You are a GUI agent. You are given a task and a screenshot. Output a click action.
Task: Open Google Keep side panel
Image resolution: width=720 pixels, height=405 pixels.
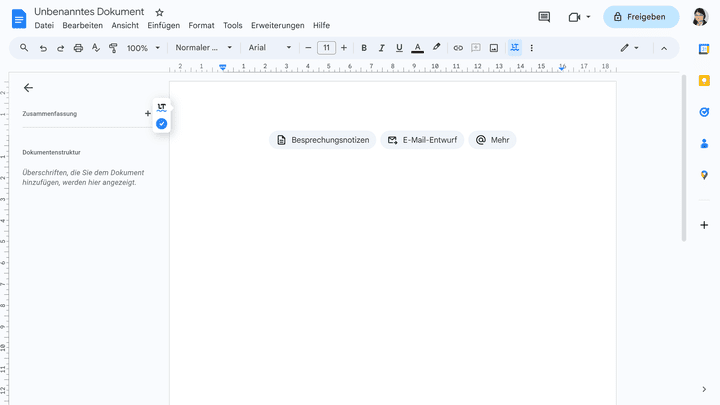pos(704,80)
